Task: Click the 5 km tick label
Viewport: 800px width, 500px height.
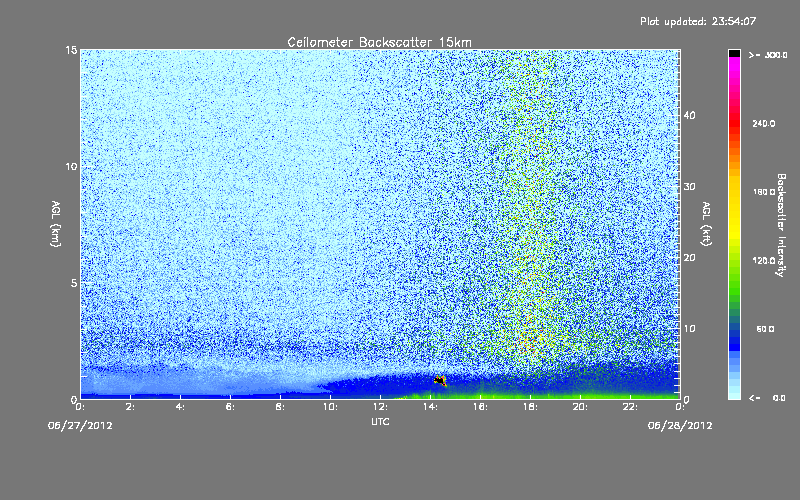Action: coord(74,283)
